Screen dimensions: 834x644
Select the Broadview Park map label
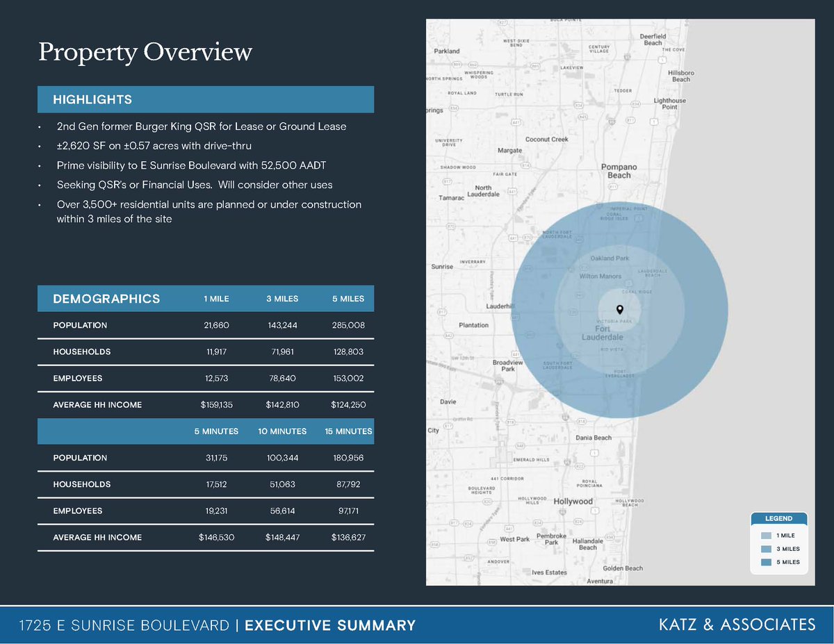[x=507, y=366]
